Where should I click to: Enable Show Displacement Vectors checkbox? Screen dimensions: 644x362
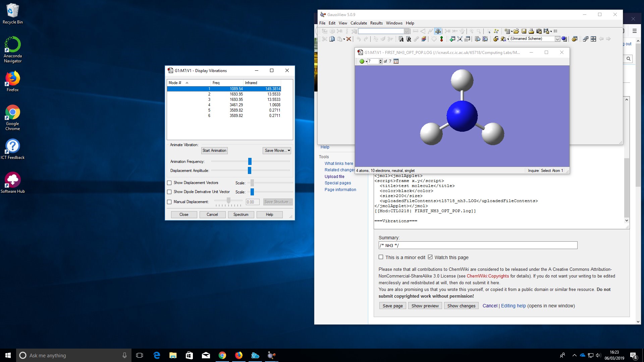(x=169, y=183)
